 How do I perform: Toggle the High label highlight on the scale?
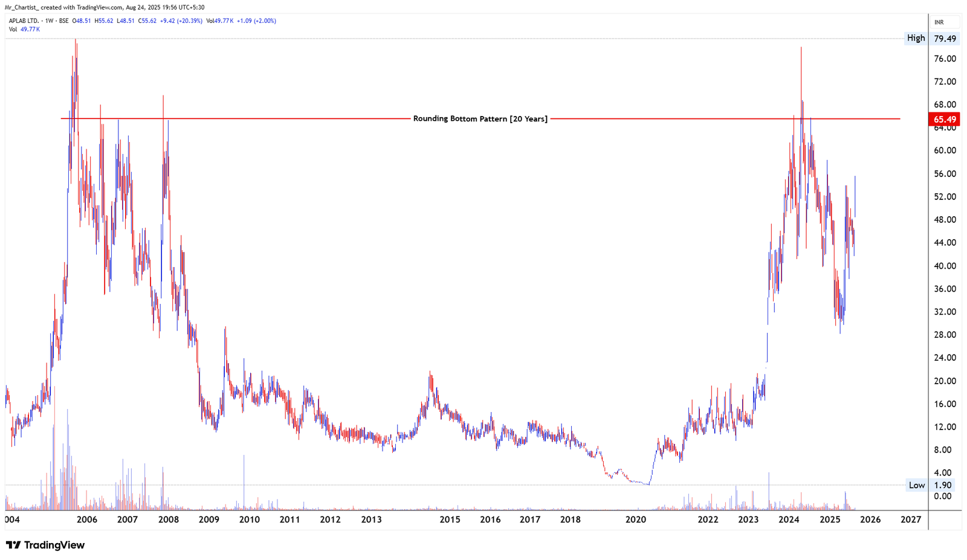[916, 38]
